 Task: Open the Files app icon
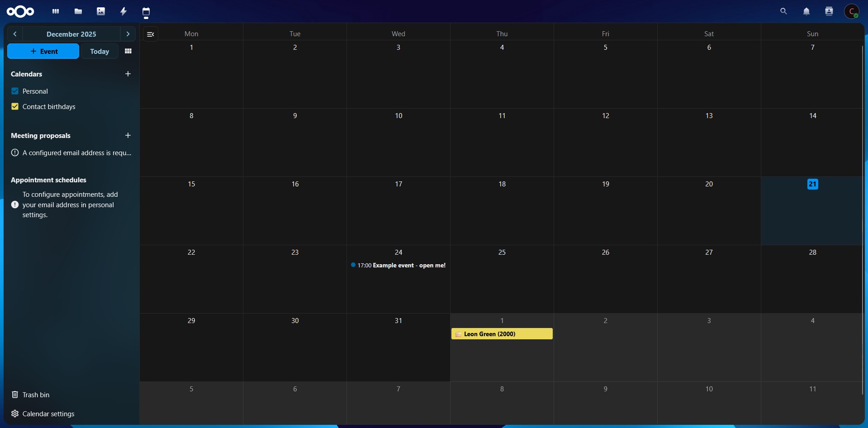tap(78, 11)
